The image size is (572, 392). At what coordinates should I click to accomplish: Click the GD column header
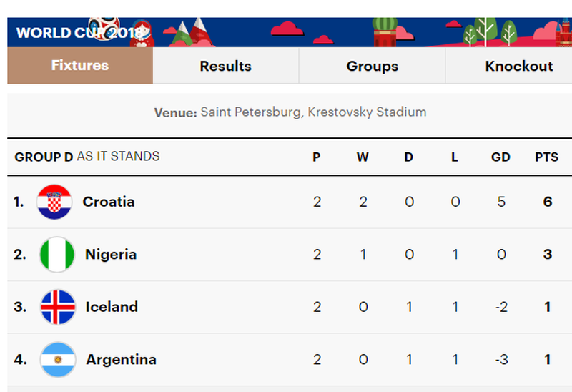coord(500,157)
